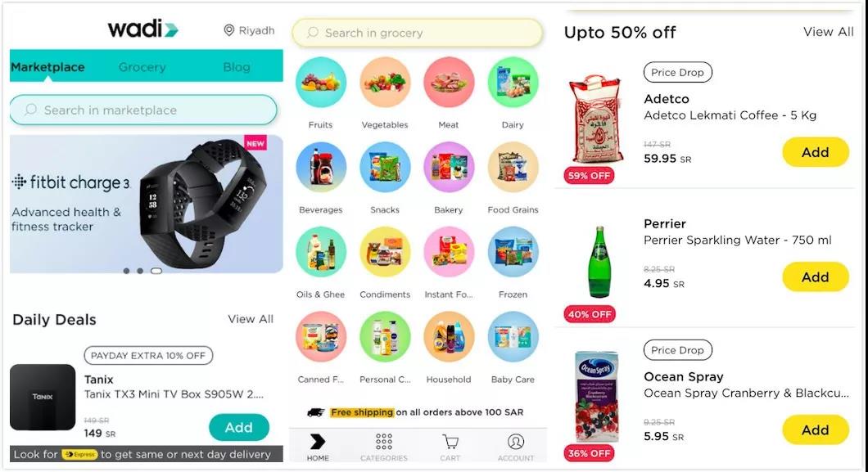Screen dimensions: 868x472
Task: Add Tanix TX3 Mini TV Box
Action: 239,427
